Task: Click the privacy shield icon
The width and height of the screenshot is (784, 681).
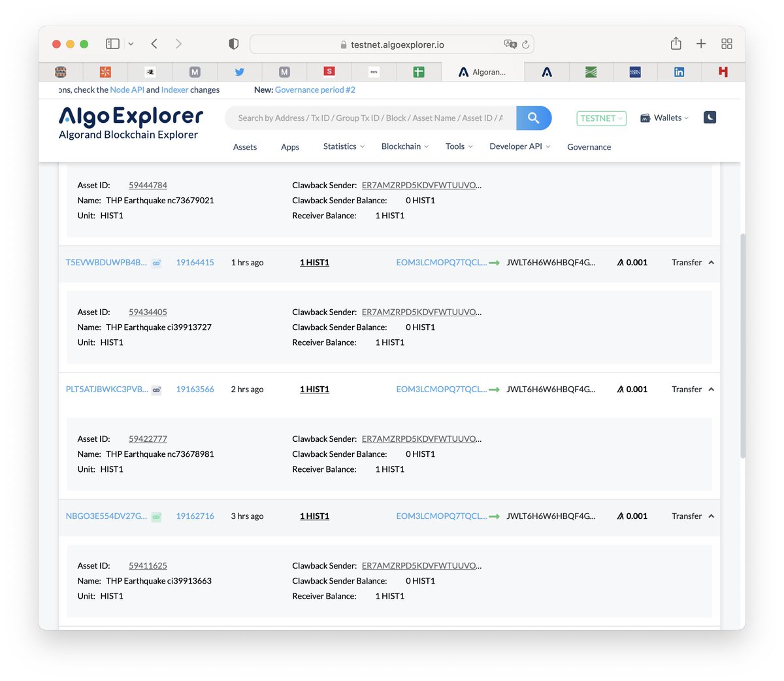Action: (233, 44)
